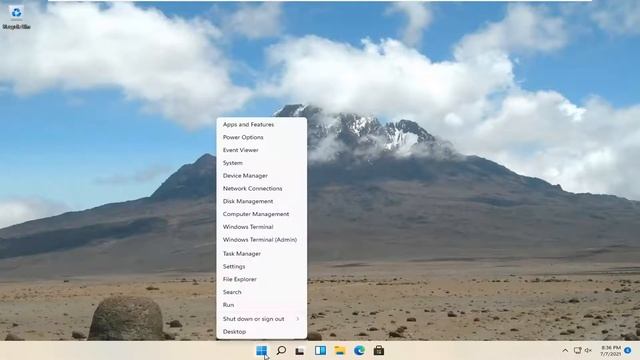Open Disk Management

coord(262,201)
